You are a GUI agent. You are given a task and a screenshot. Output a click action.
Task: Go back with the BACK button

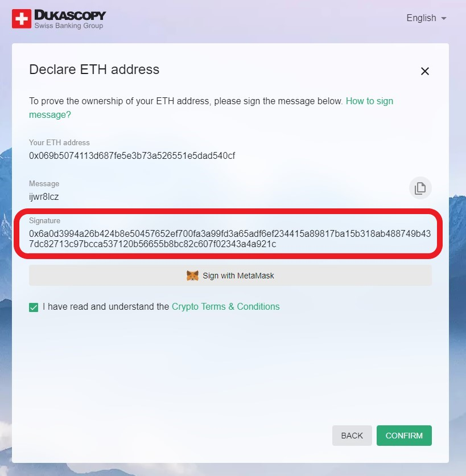coord(352,436)
